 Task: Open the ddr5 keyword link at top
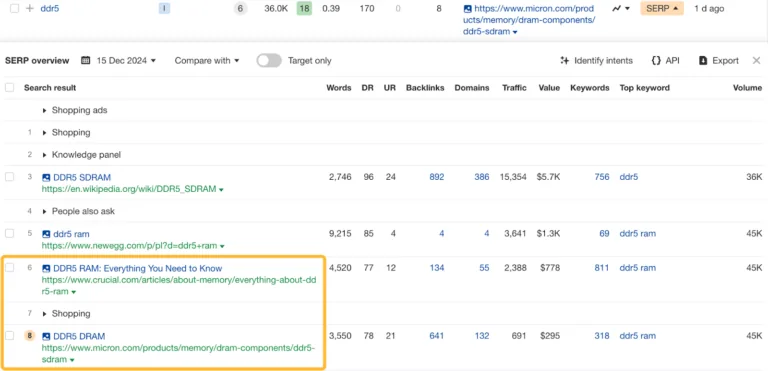tap(49, 8)
